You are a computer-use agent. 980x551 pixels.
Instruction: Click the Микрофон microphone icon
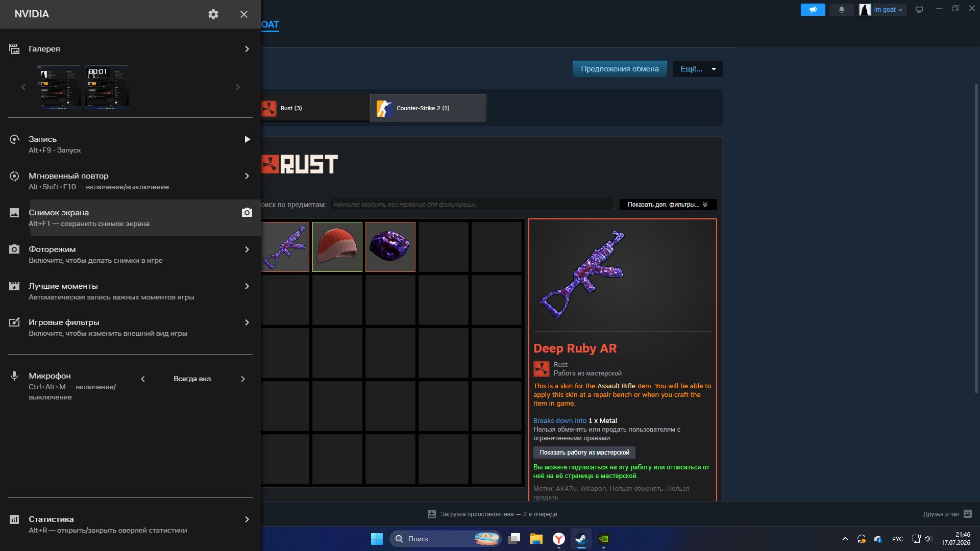(14, 376)
